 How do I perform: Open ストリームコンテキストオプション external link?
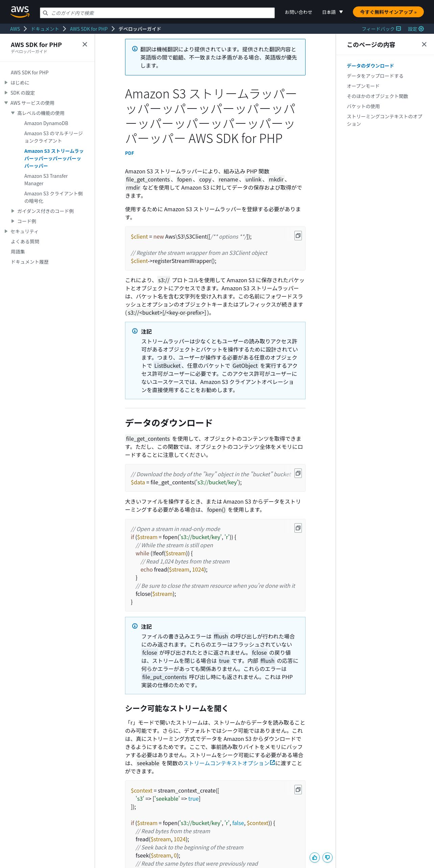coord(229,763)
